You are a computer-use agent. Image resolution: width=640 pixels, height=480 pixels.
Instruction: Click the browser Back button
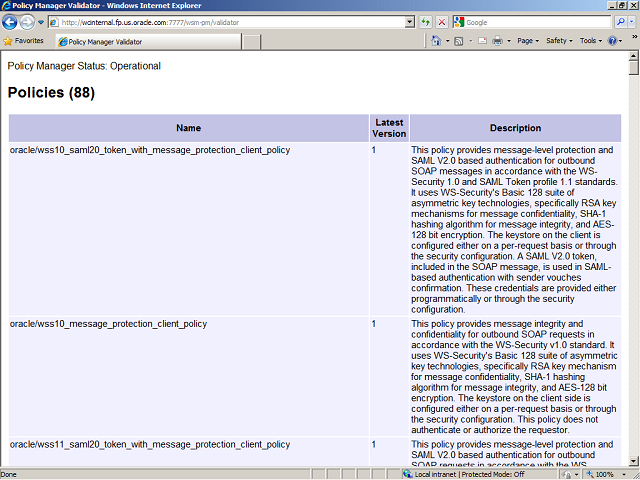click(11, 22)
